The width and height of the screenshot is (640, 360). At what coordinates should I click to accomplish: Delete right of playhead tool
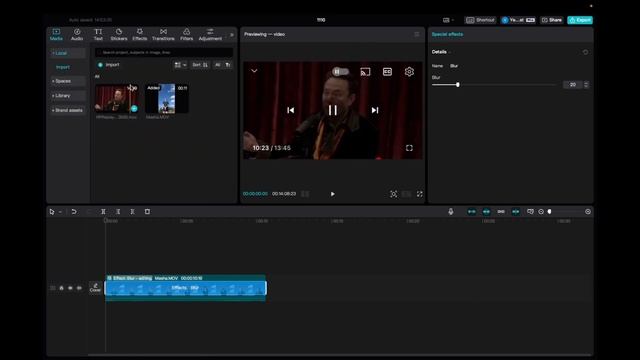point(132,212)
